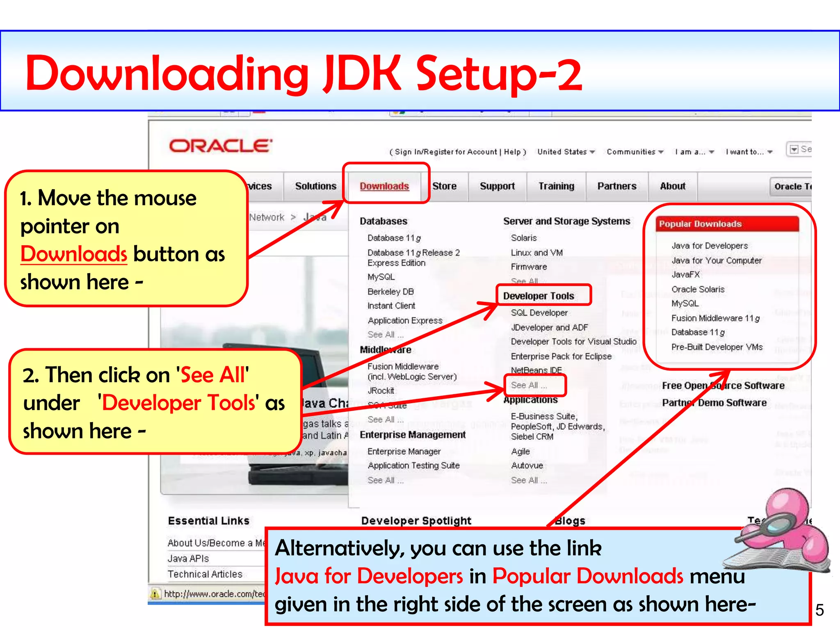Click the warning icon in status bar
Viewport: 840px width, 630px height.
tap(155, 593)
